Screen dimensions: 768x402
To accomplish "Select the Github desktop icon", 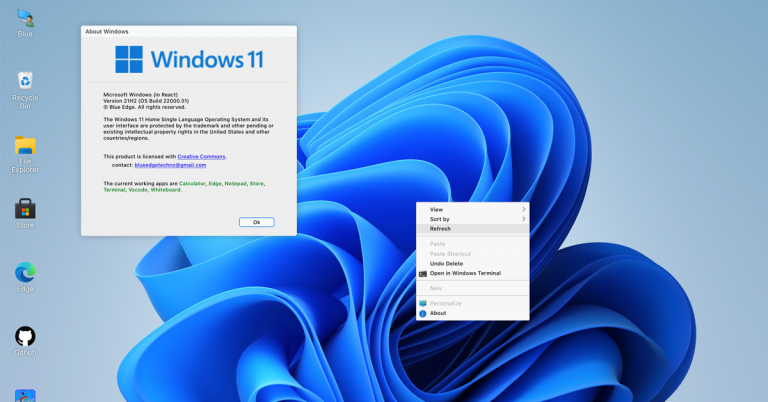I will (25, 341).
